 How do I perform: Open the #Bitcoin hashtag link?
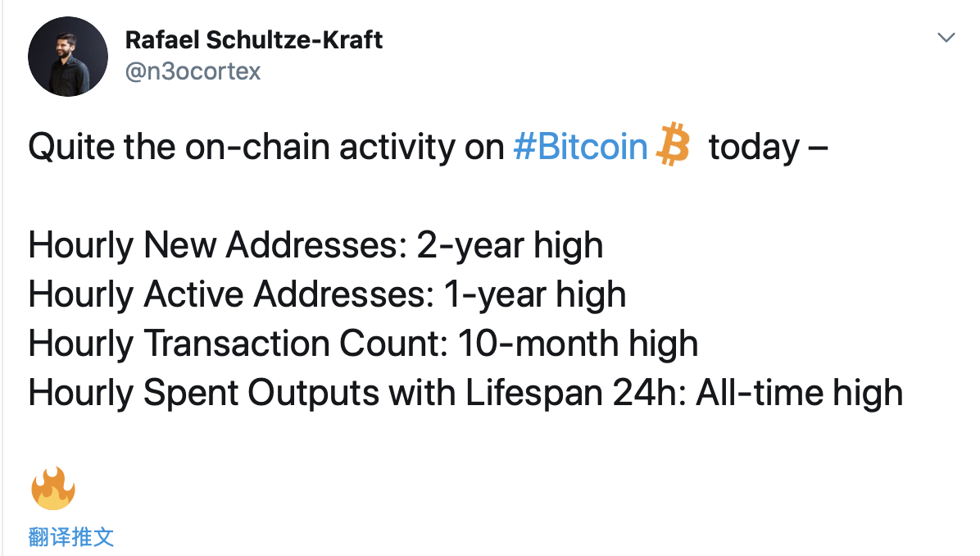coord(581,147)
